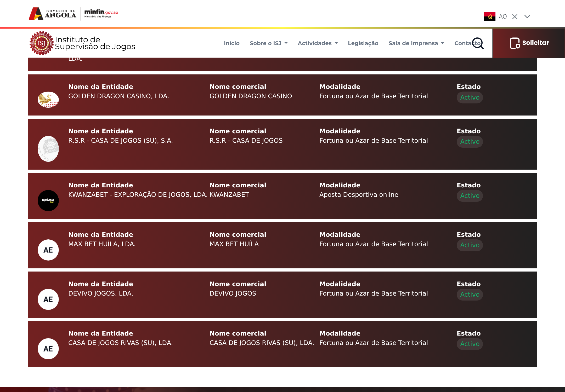Viewport: 565px width, 392px height.
Task: Open the minfin.gov.ao ministry logo link
Action: click(x=101, y=13)
